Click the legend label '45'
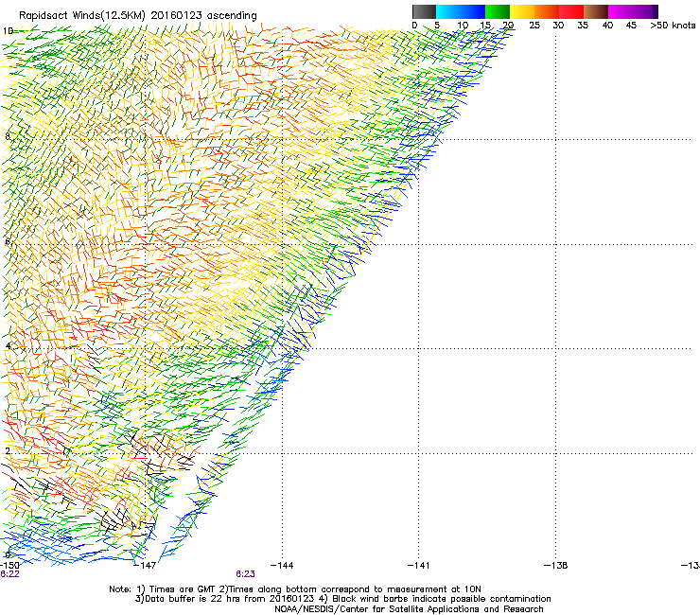700x615 pixels. [631, 26]
